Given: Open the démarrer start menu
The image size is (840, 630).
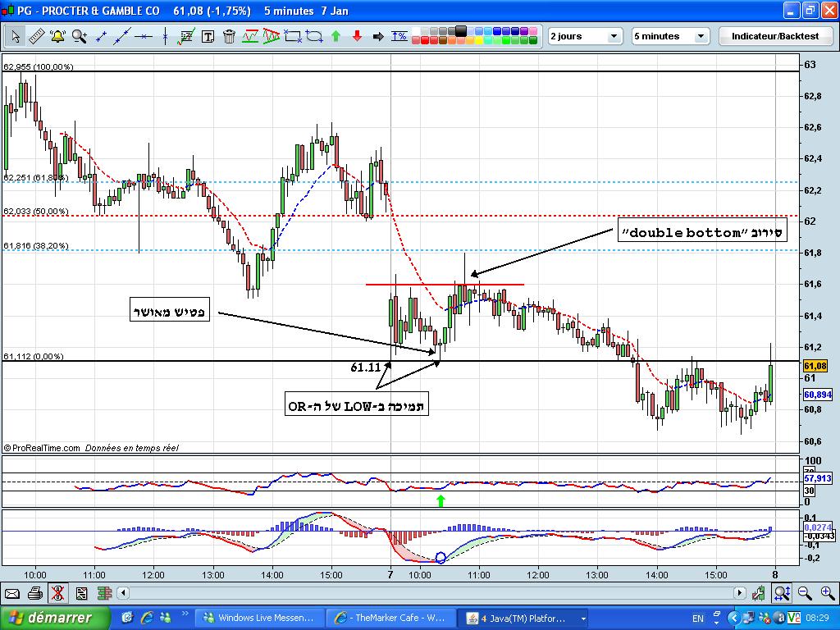Looking at the screenshot, I should (55, 618).
